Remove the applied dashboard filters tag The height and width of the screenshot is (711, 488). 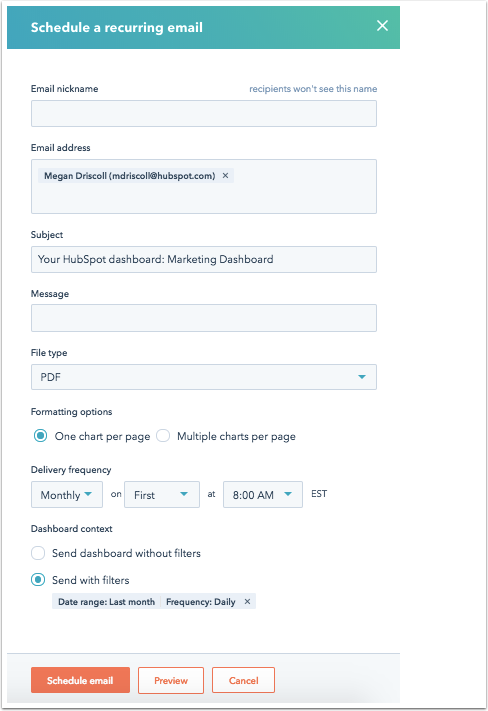[247, 602]
